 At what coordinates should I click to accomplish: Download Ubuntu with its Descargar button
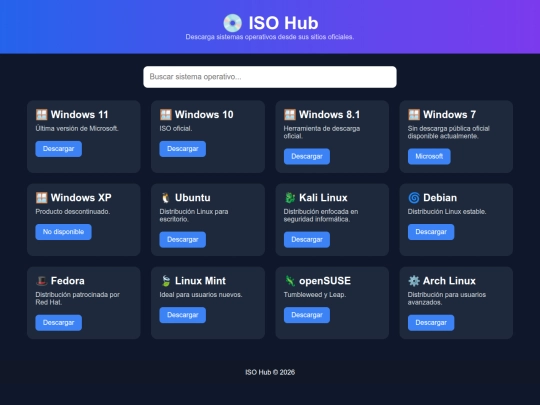point(183,239)
